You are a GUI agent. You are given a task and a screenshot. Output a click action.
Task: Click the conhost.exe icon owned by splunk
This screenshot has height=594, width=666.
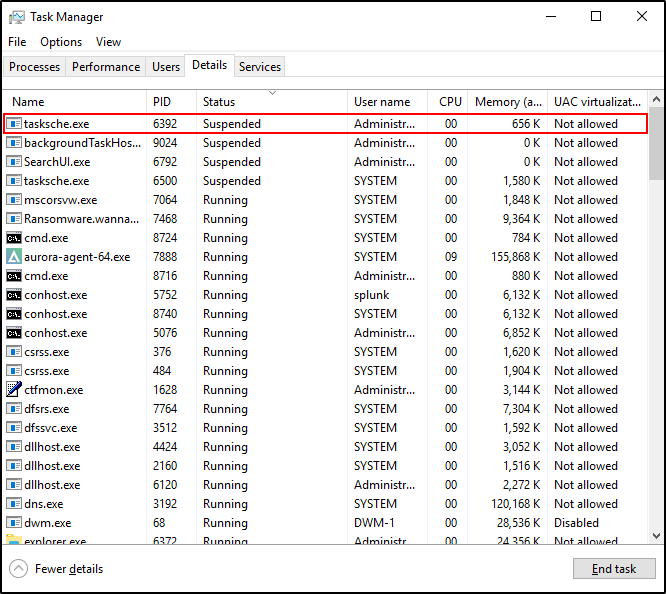pyautogui.click(x=14, y=295)
